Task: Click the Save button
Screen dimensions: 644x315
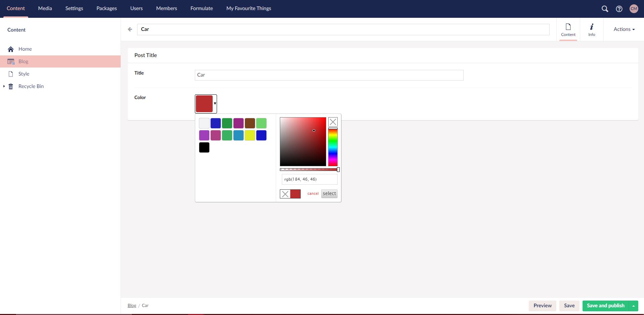Action: tap(569, 306)
